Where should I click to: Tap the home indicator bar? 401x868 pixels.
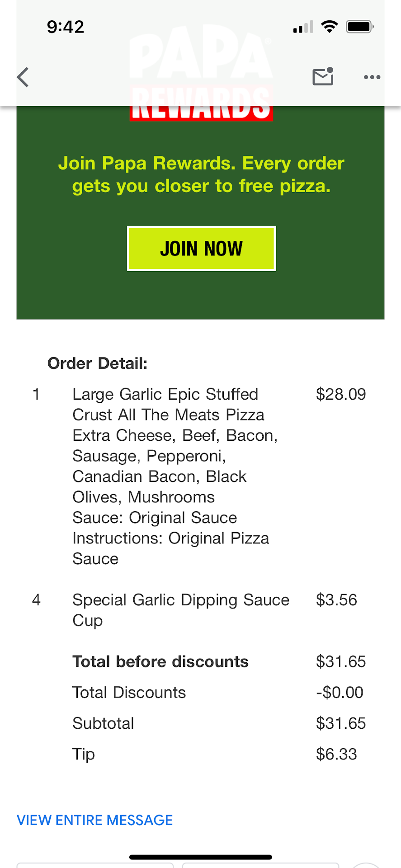pos(201,857)
